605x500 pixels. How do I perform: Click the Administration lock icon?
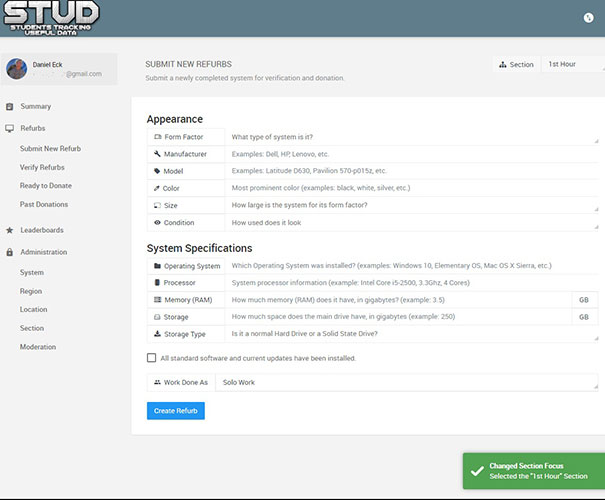click(10, 251)
